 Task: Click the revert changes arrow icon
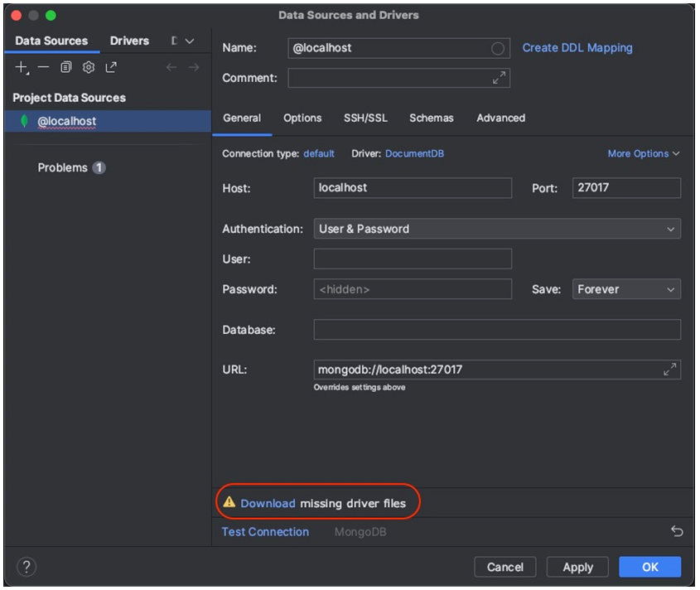tap(676, 531)
